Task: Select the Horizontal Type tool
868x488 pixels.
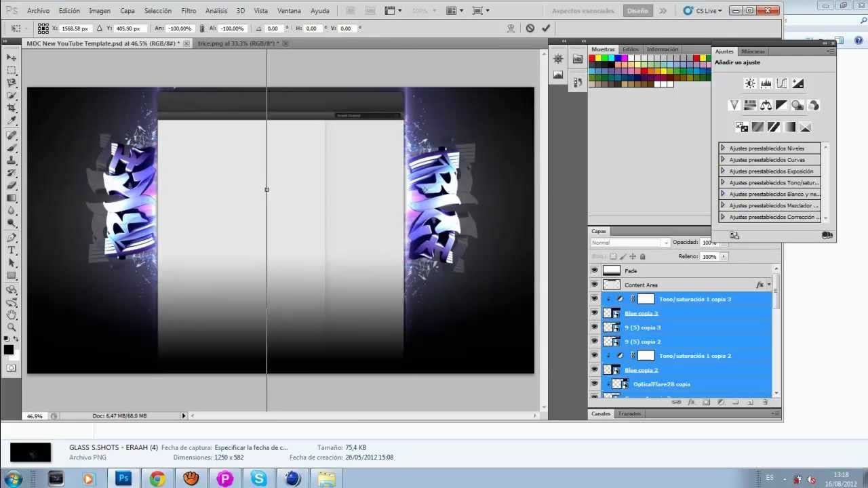Action: click(x=12, y=250)
